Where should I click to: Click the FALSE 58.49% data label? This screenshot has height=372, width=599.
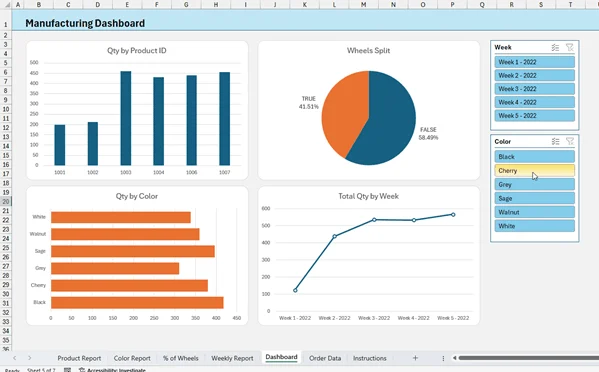(428, 133)
